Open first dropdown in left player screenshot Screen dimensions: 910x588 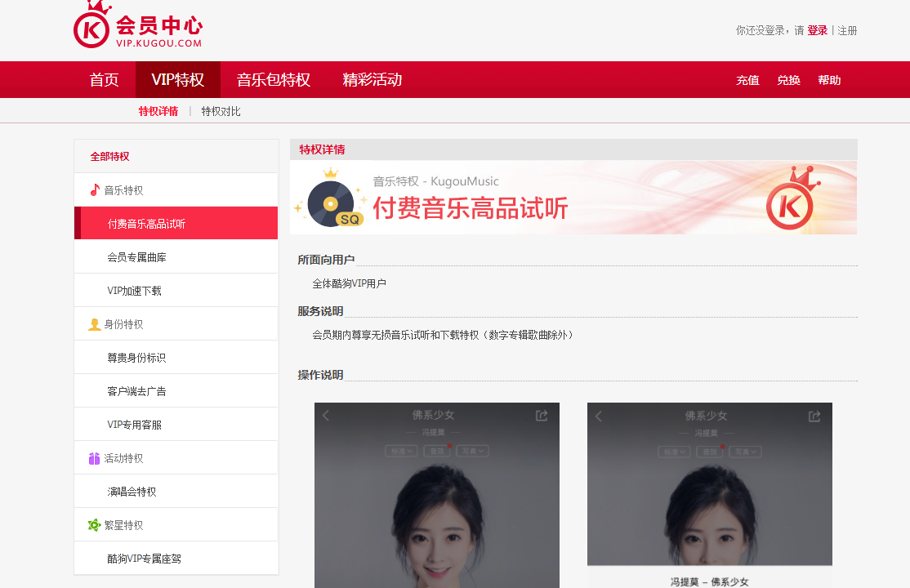(x=401, y=451)
